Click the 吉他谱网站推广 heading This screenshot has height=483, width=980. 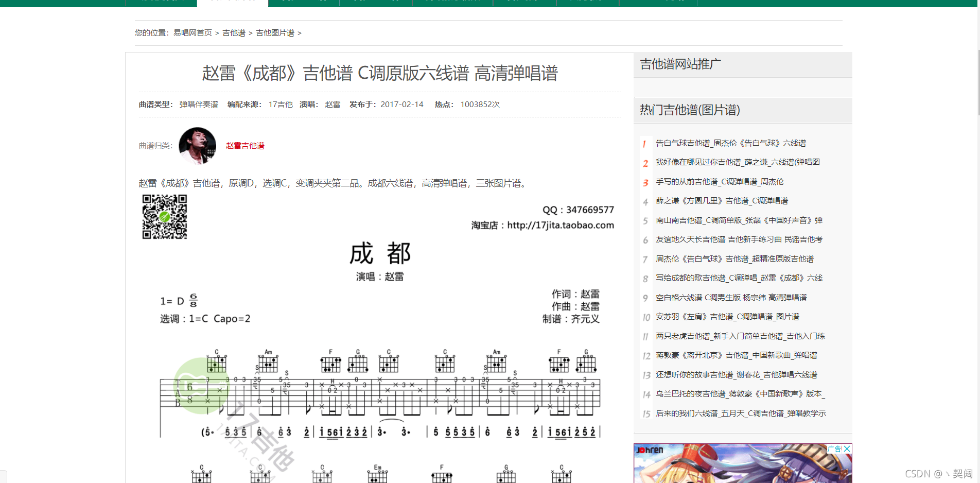680,64
